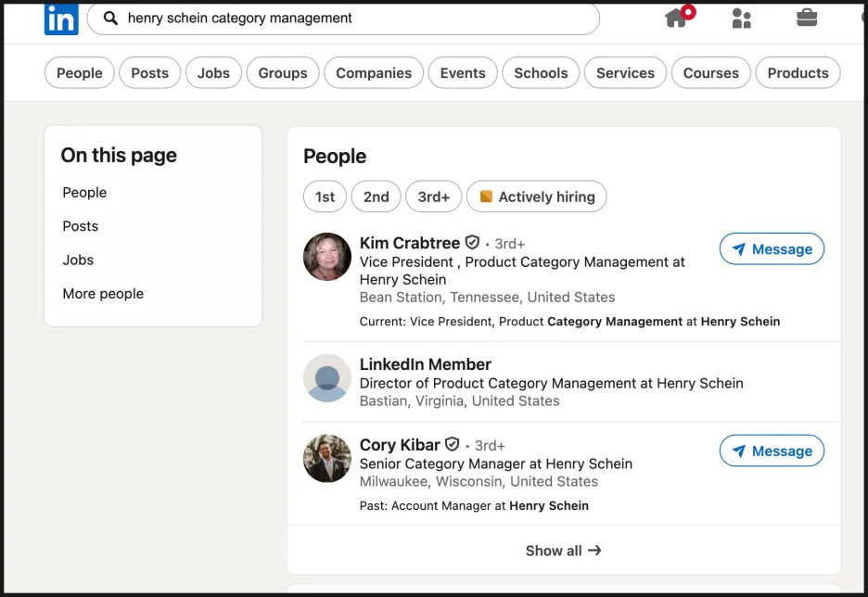This screenshot has height=597, width=868.
Task: Open Kim Crabtree's profile photo
Action: coord(327,257)
